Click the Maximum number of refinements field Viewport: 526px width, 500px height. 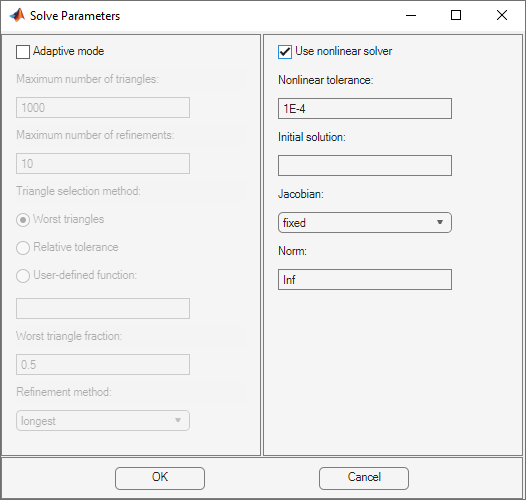[103, 163]
